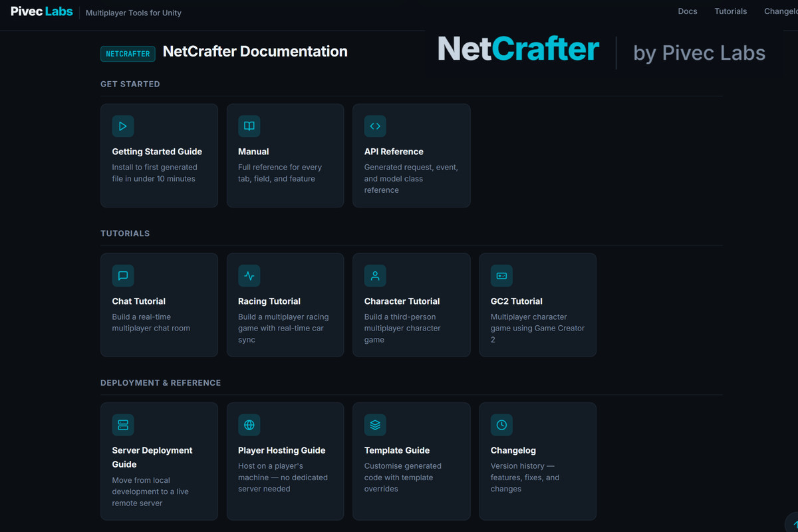Click 'Move from local development' description
Image resolution: width=798 pixels, height=532 pixels.
(150, 491)
